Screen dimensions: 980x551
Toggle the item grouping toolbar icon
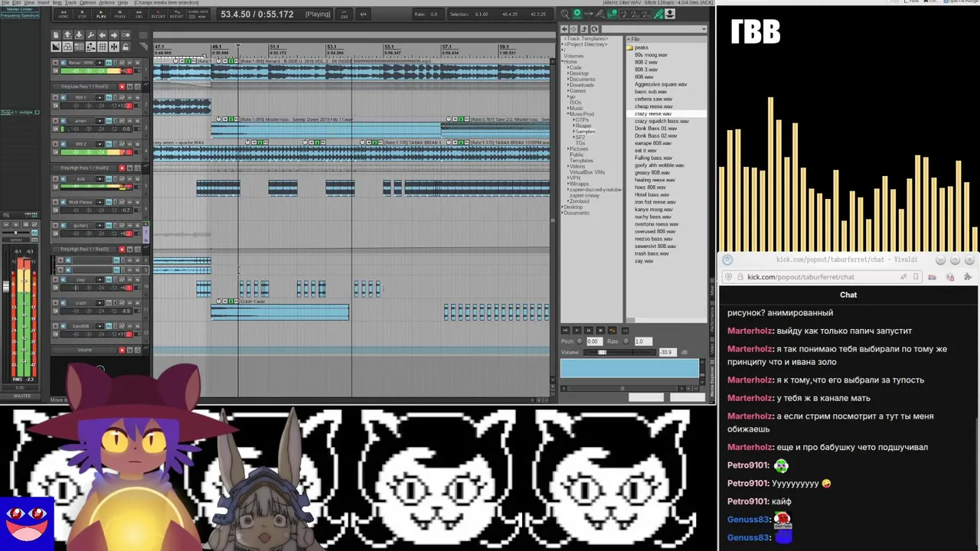click(x=67, y=47)
